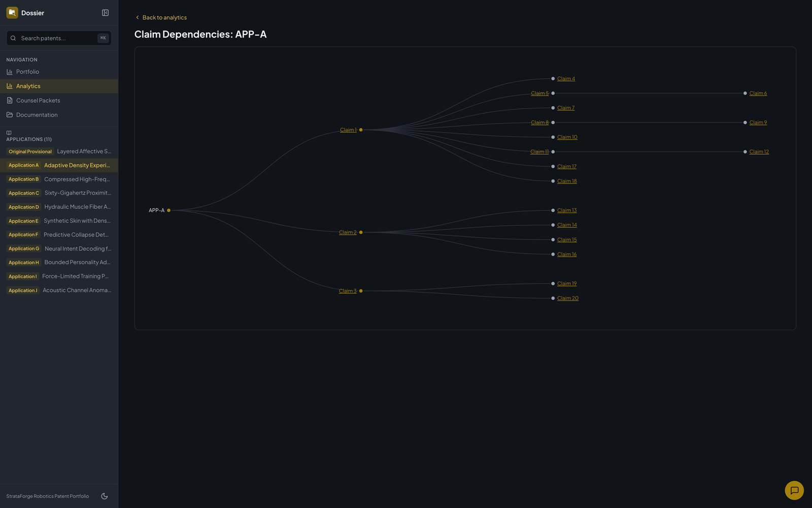Go back to analytics

tap(161, 17)
